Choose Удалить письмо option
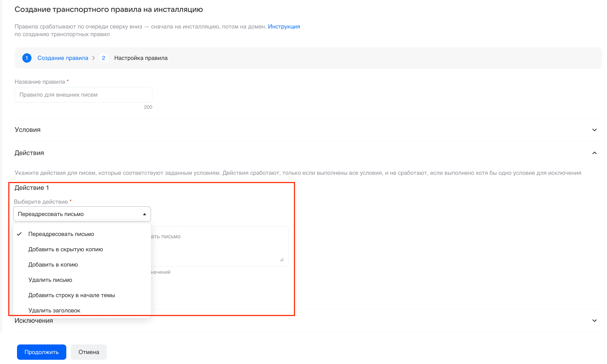The image size is (607, 364). [x=82, y=280]
